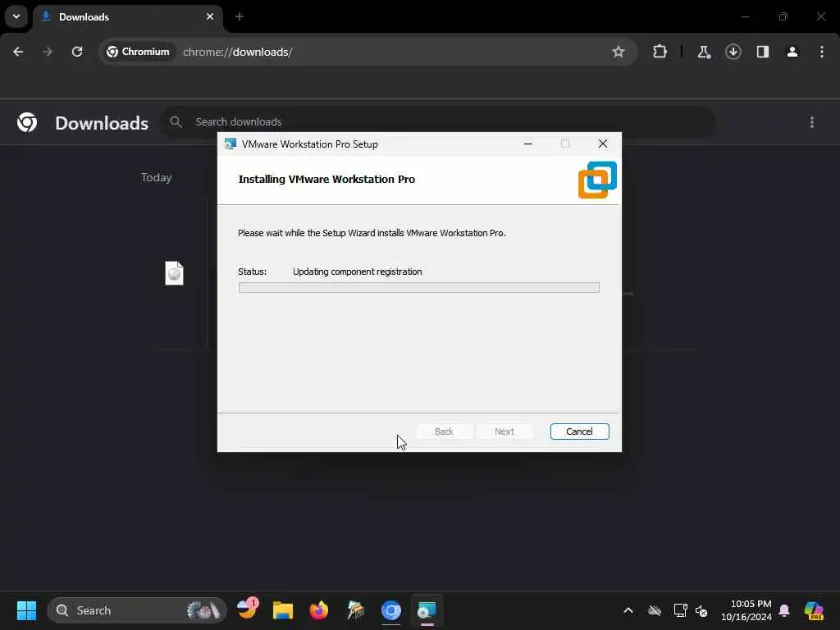Open the Downloads page more actions menu
Viewport: 840px width, 630px height.
click(812, 123)
